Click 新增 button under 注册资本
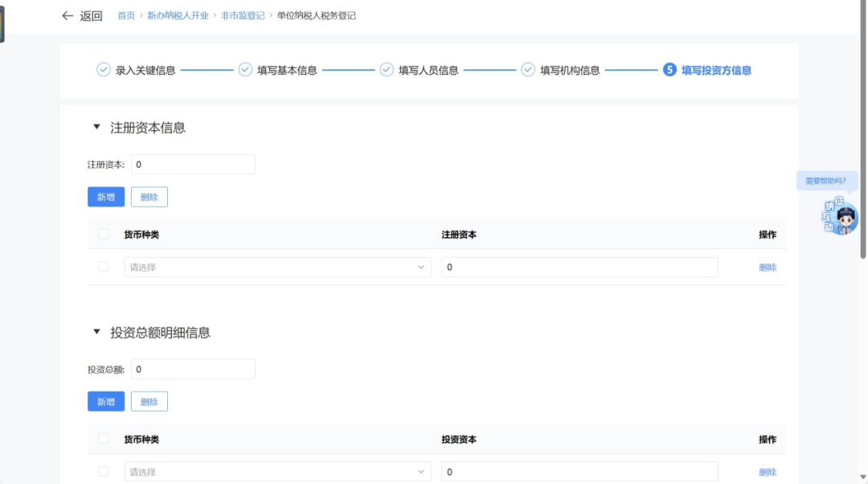The height and width of the screenshot is (484, 868). [106, 197]
